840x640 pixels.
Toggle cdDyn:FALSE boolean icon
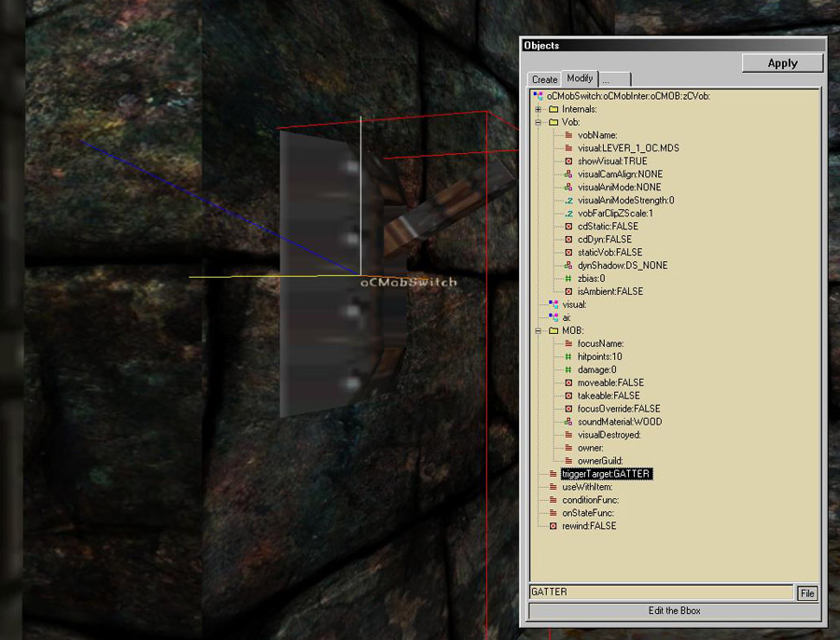568,240
